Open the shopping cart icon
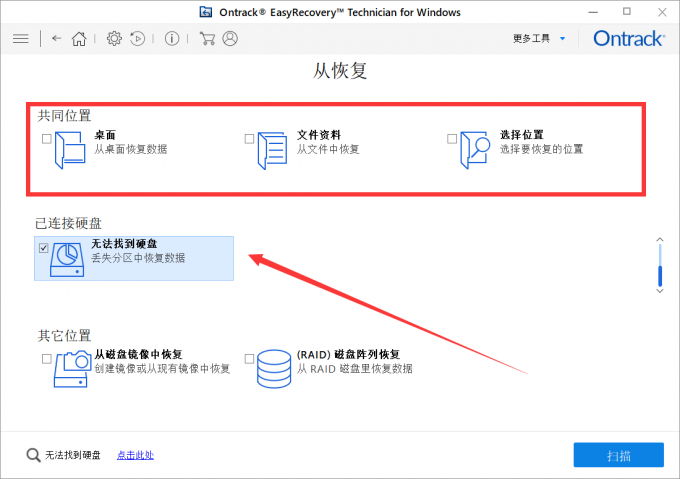680x479 pixels. (207, 39)
